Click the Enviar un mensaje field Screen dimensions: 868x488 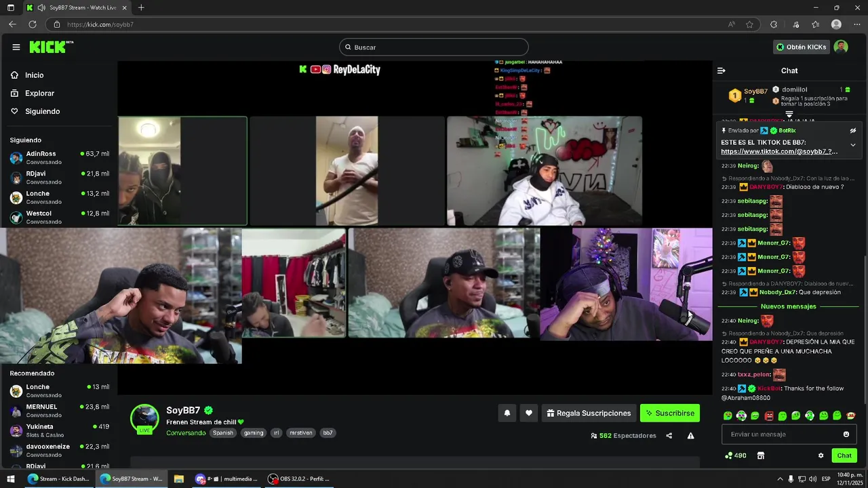click(789, 434)
